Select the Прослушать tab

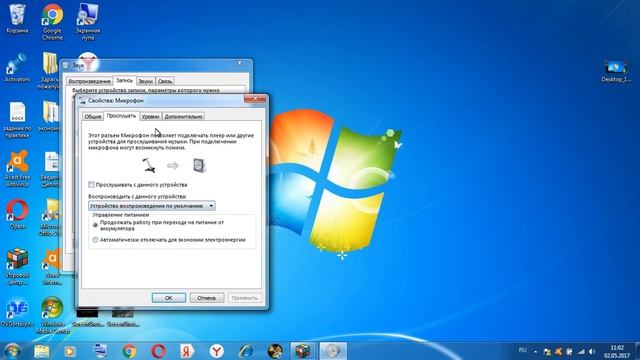click(121, 116)
